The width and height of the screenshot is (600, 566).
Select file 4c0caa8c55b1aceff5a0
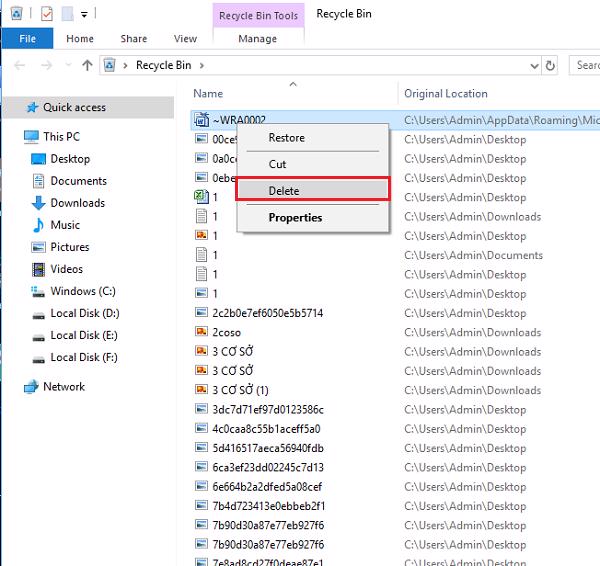click(266, 429)
